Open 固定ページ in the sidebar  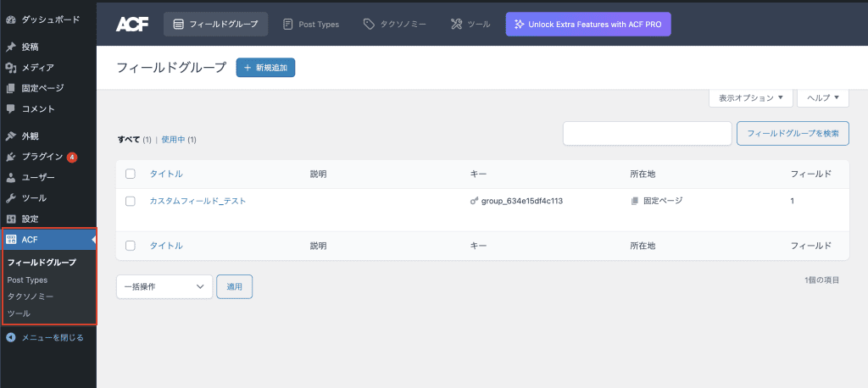(x=42, y=88)
